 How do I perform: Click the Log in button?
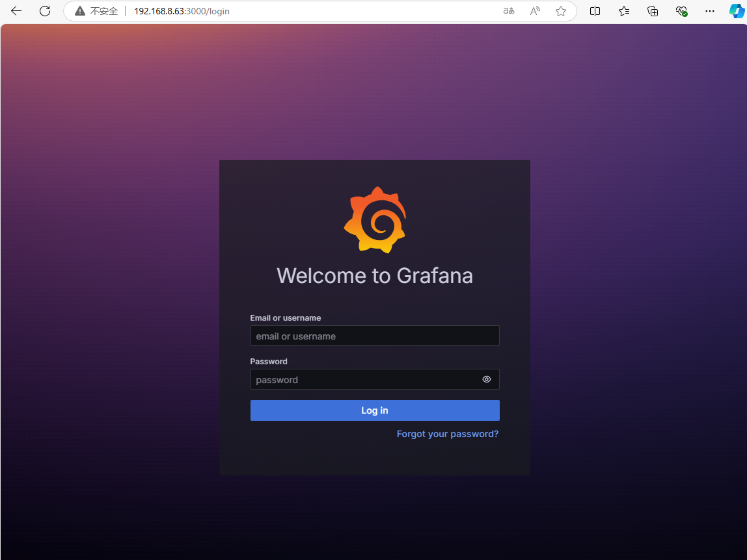coord(375,410)
